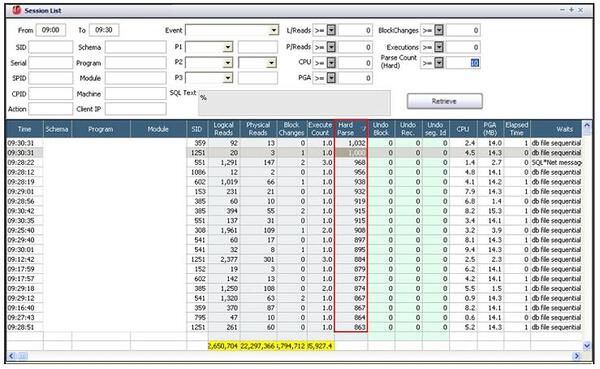This screenshot has width=600, height=369.
Task: Click the horizontal scroll right arrow
Action: 577,356
